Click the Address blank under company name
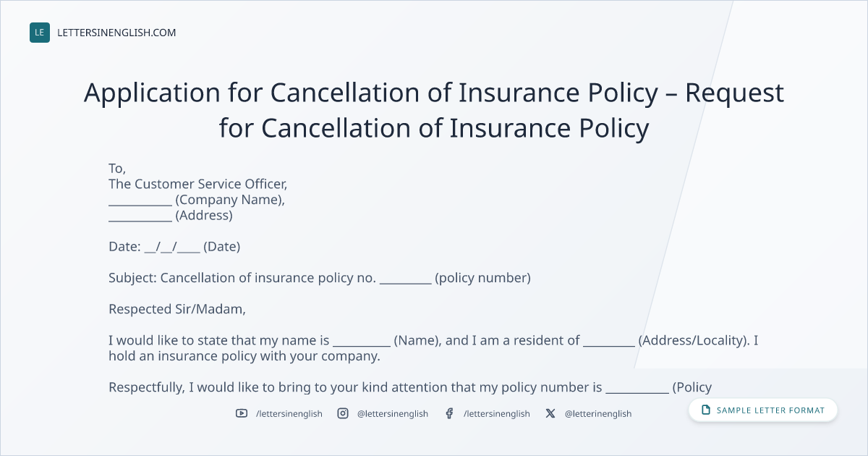 coord(140,216)
